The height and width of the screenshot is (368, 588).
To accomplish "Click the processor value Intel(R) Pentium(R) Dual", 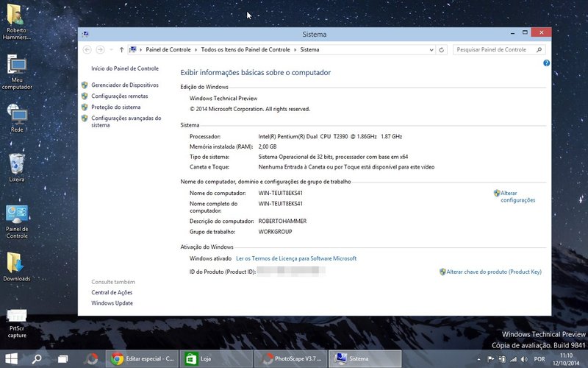I will [x=330, y=136].
